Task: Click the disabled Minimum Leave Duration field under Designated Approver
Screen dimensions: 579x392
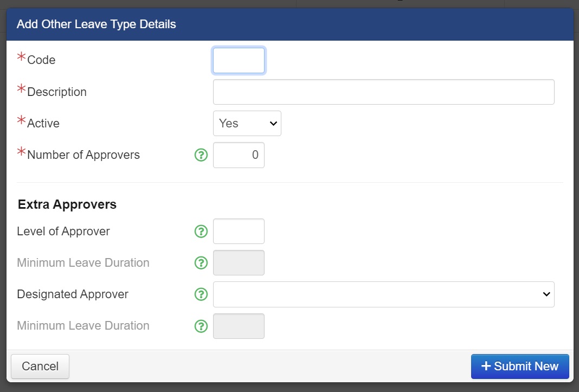Action: pyautogui.click(x=239, y=326)
